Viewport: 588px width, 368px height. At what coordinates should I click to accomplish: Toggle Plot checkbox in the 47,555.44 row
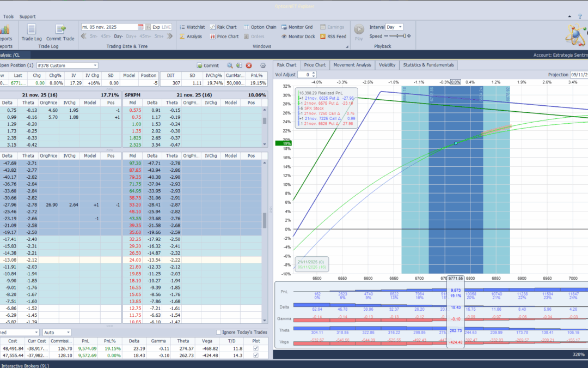[x=256, y=355]
